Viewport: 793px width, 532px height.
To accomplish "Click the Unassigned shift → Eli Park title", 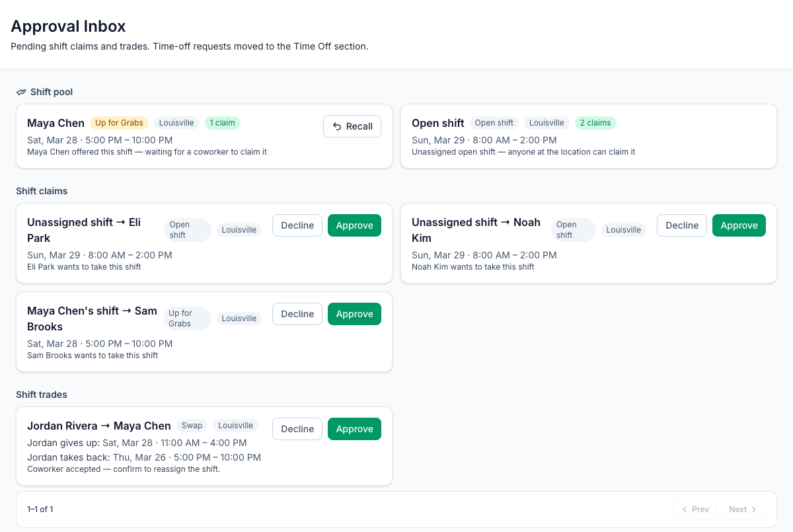I will 84,230.
